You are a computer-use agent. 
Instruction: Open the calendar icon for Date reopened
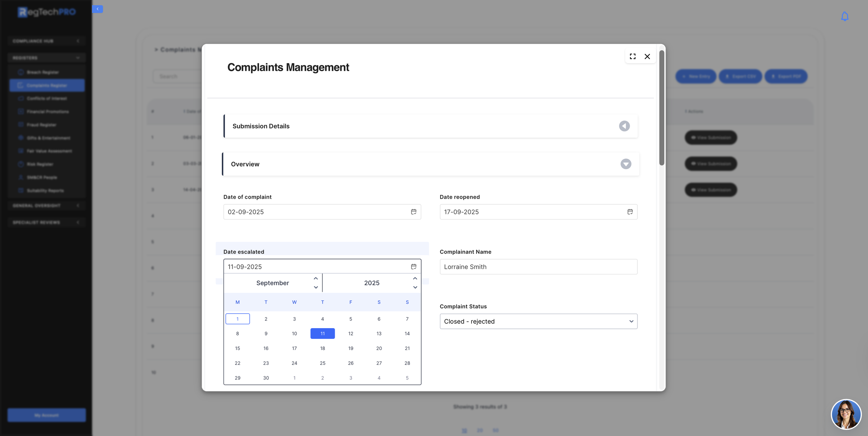(x=630, y=212)
